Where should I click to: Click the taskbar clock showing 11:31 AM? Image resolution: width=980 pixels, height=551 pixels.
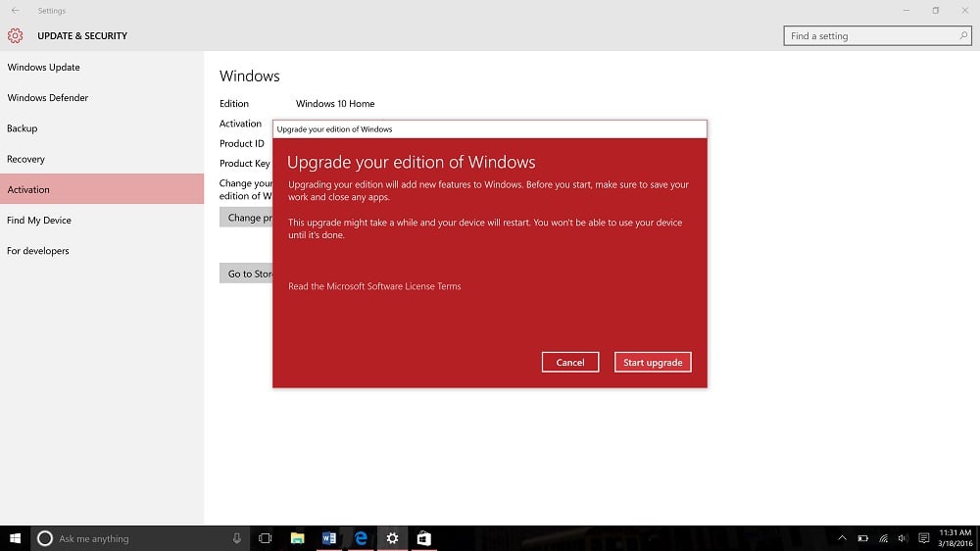tap(955, 538)
